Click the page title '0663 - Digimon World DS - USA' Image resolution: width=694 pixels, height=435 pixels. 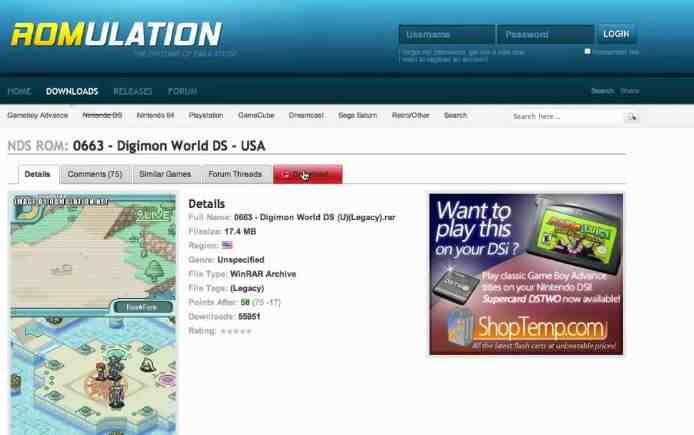169,146
